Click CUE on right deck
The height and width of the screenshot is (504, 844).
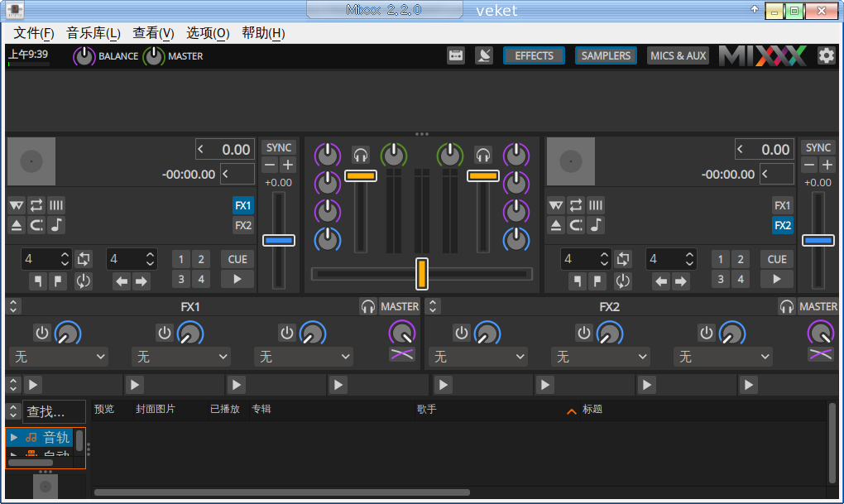777,259
